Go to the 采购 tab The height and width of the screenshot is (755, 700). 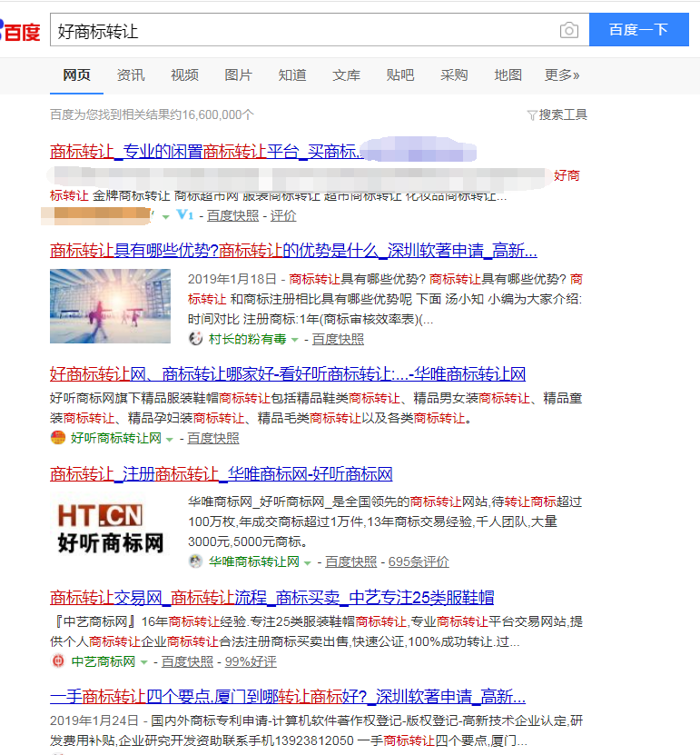[454, 75]
